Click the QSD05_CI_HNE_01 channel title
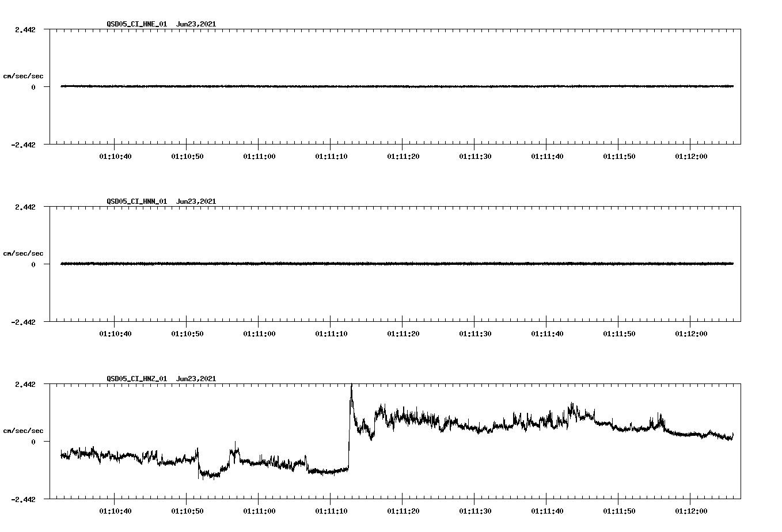Image resolution: width=782 pixels, height=532 pixels. [x=137, y=24]
